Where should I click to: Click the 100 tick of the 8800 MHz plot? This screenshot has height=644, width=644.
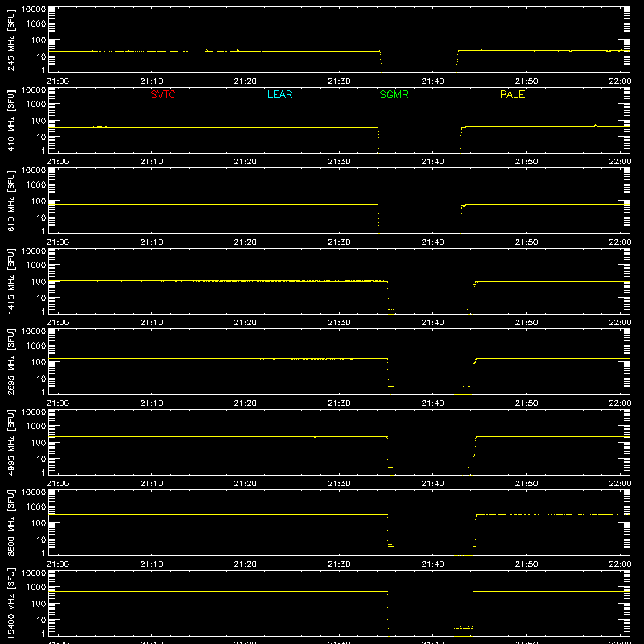point(39,522)
